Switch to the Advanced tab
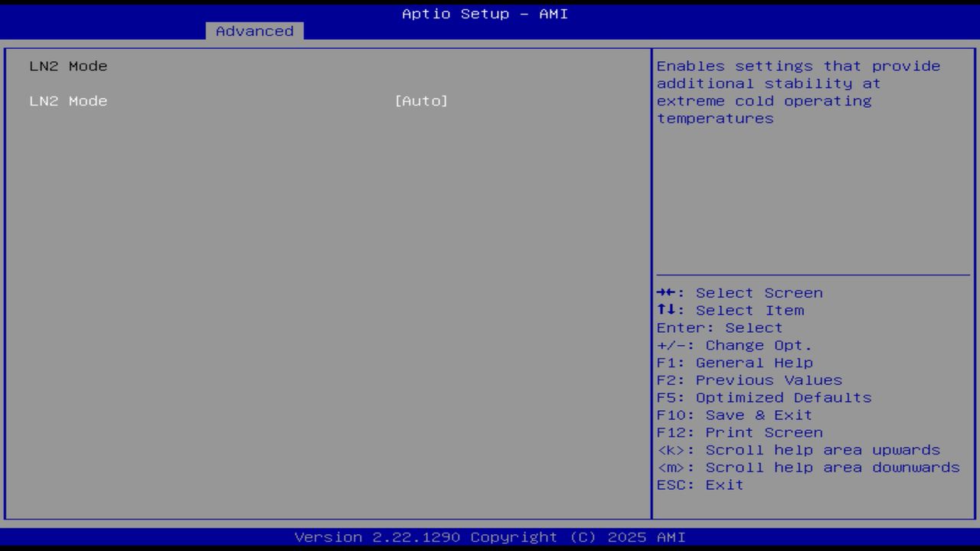Image resolution: width=980 pixels, height=551 pixels. (x=253, y=31)
